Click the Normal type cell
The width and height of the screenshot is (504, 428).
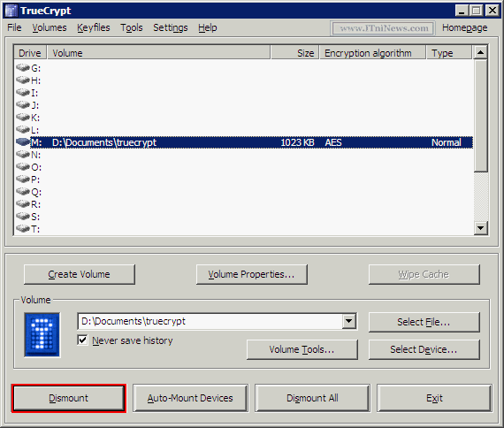pos(447,142)
